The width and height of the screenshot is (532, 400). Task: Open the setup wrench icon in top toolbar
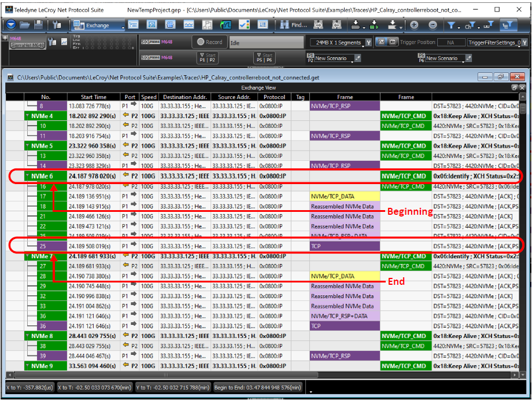click(57, 25)
